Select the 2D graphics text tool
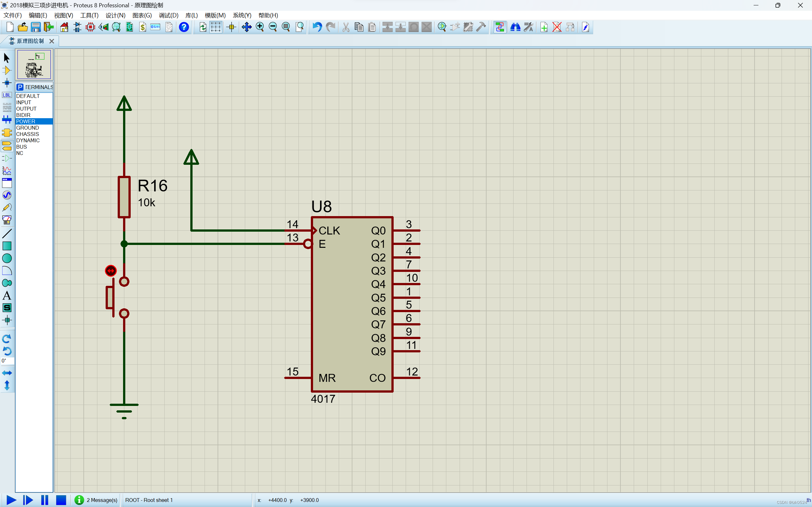Viewport: 812px width, 507px height. (7, 295)
